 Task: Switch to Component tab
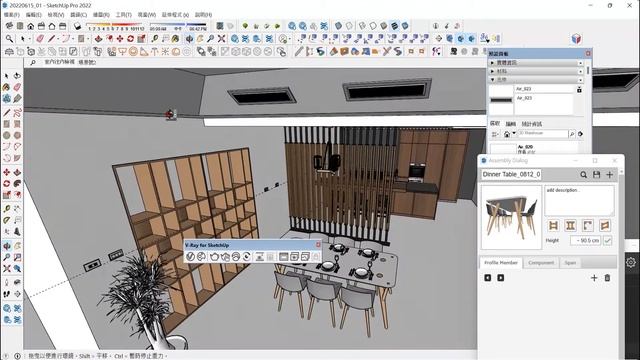[541, 262]
